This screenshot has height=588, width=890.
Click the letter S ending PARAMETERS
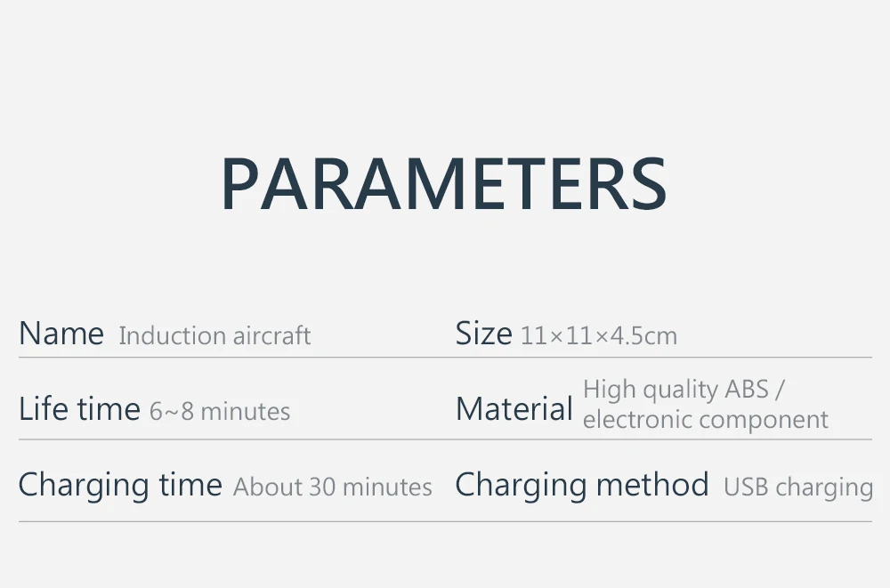tap(648, 183)
